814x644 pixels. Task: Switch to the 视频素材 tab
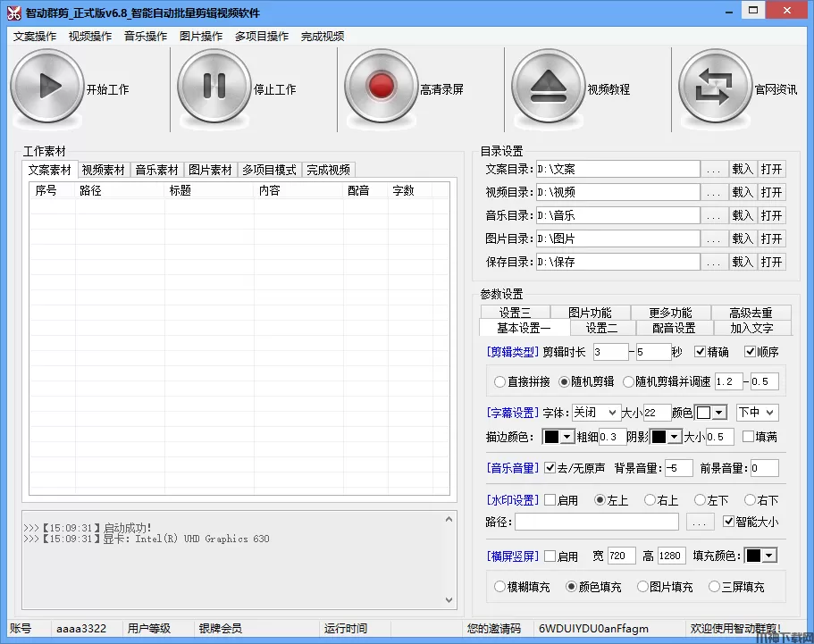coord(103,170)
